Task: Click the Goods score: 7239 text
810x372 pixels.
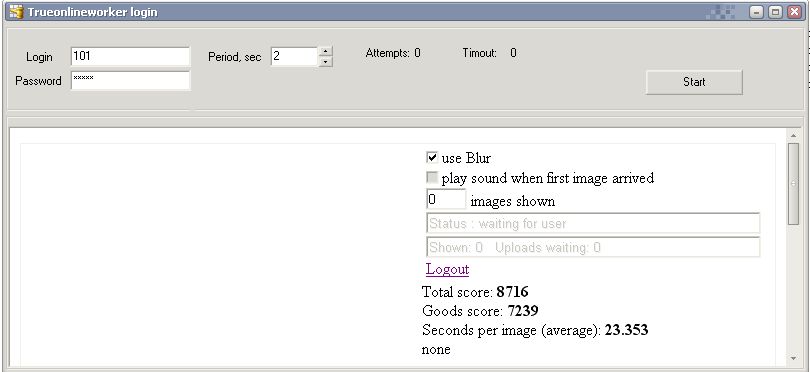Action: (480, 311)
